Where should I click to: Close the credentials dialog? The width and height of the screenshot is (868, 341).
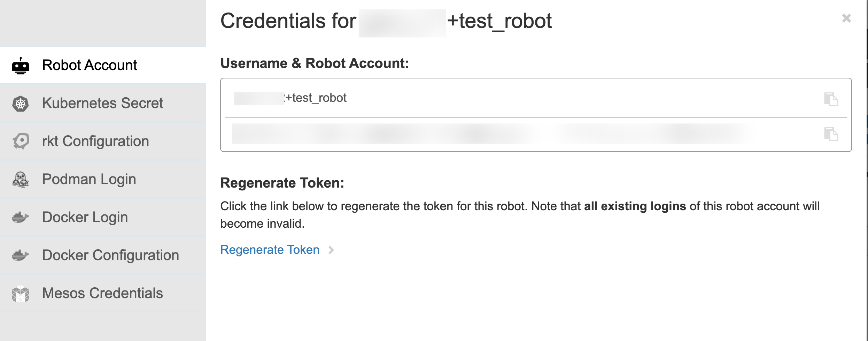click(x=846, y=18)
